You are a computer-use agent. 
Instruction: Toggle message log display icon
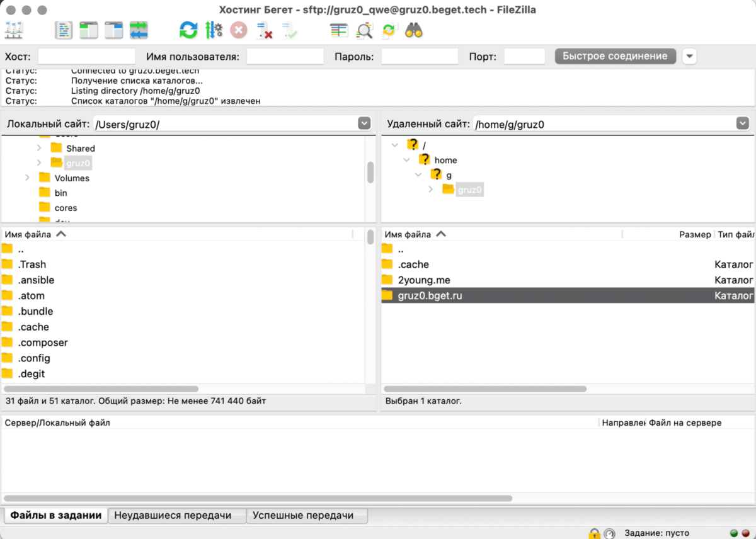(x=64, y=30)
